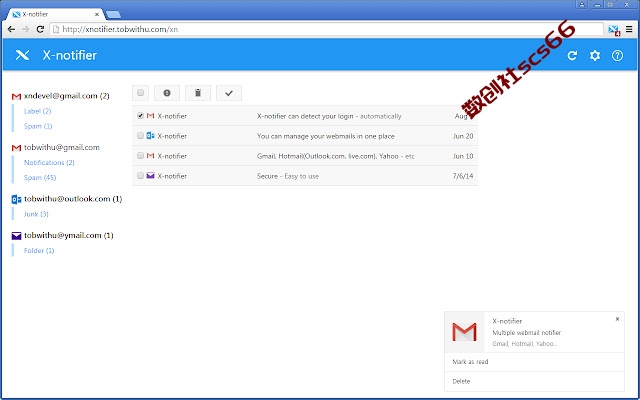
Task: Open message 'Secure - Easy to use'
Action: click(304, 176)
